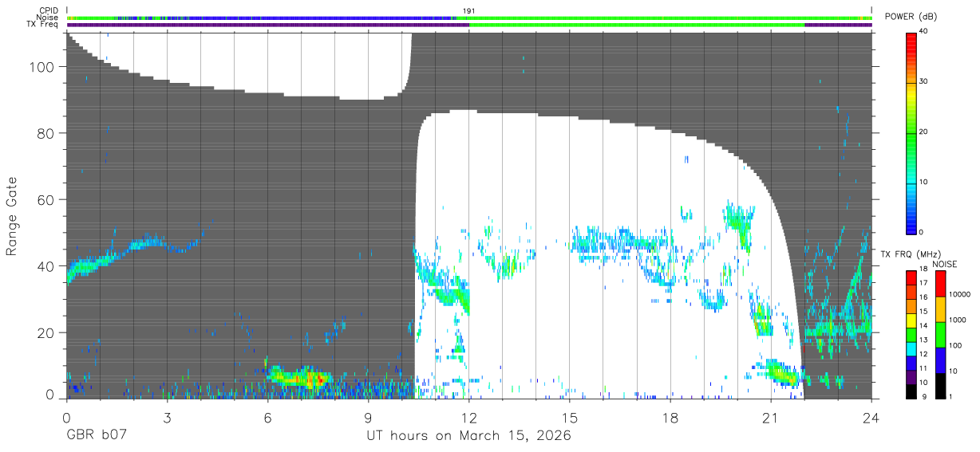Click the red 17-18 MHz TX FRQ swatch
The width and height of the screenshot is (980, 452).
[x=911, y=276]
